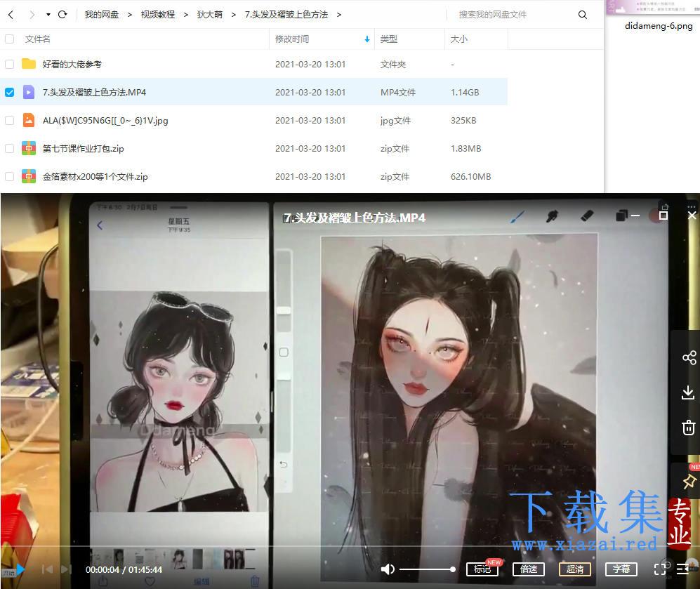Click the 金箔素材x200 zip archive icon
This screenshot has height=589, width=700.
coord(29,176)
